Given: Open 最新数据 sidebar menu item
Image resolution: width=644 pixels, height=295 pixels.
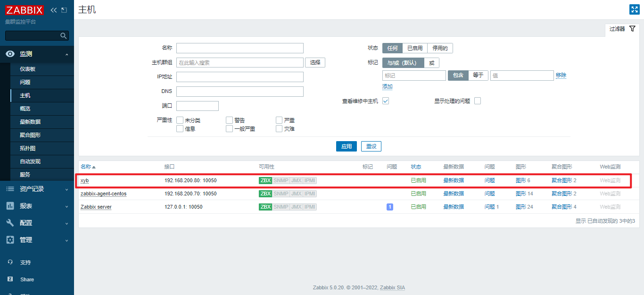Looking at the screenshot, I should tap(41, 122).
